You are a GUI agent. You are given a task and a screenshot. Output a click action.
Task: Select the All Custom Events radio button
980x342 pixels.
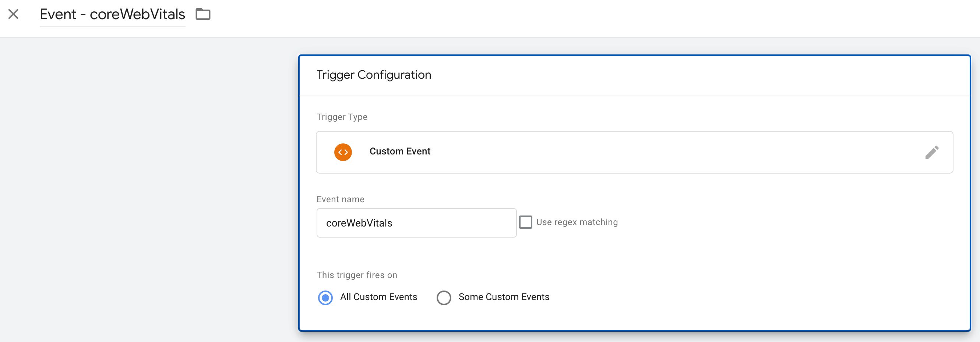[325, 298]
